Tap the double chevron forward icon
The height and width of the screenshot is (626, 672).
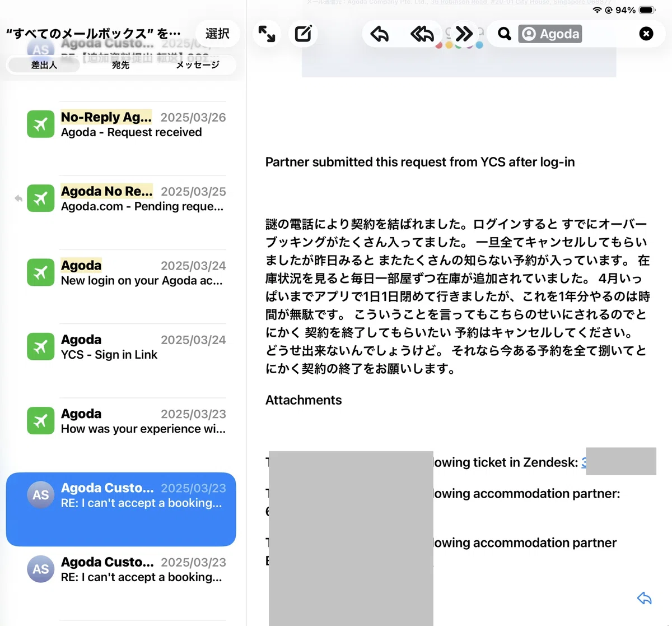tap(464, 34)
